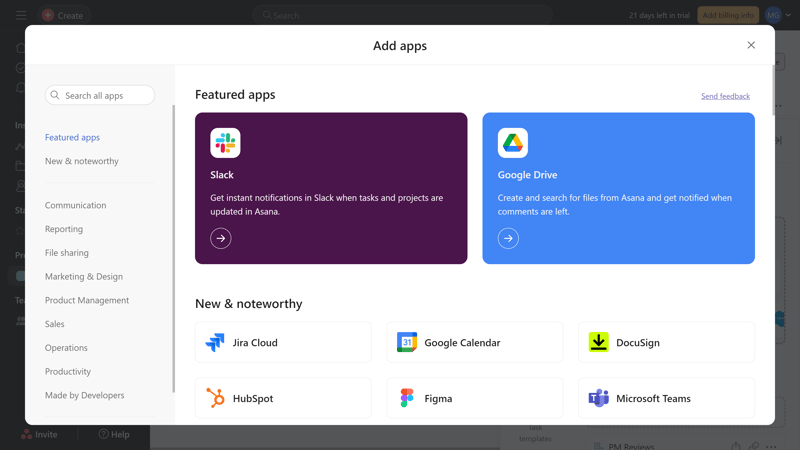Click the Figma logo icon
This screenshot has width=800, height=450.
coord(407,398)
